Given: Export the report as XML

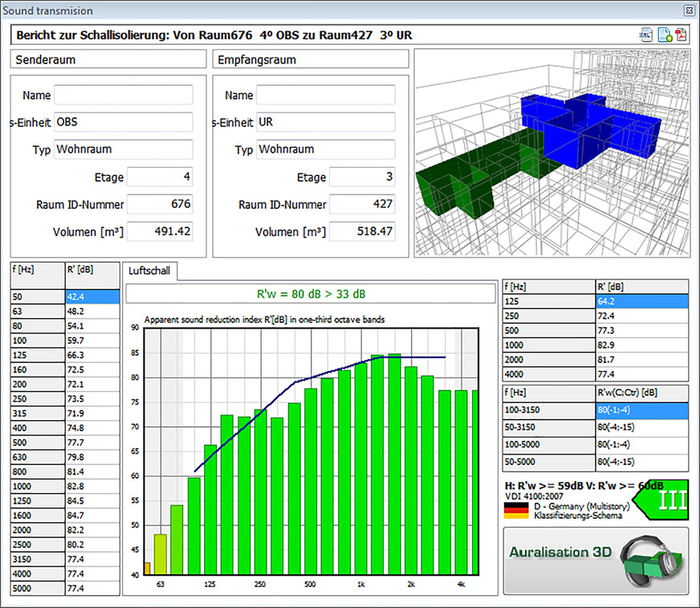Looking at the screenshot, I should (x=646, y=34).
